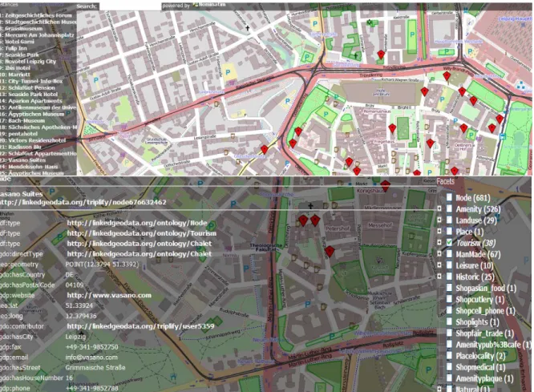Click the Facets panel heading

(446, 181)
